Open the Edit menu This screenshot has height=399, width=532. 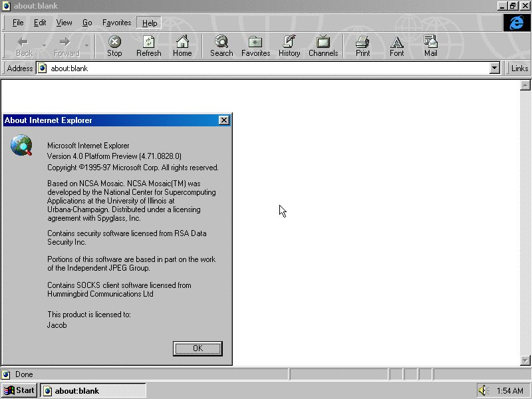[x=40, y=23]
